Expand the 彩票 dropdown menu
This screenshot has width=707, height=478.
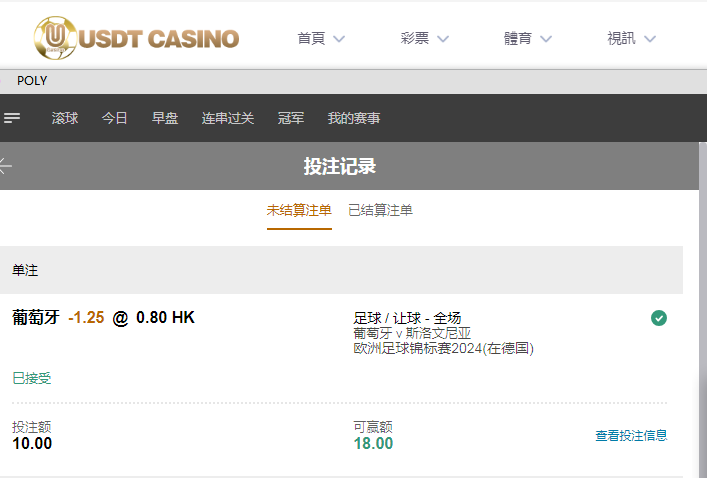click(x=424, y=39)
